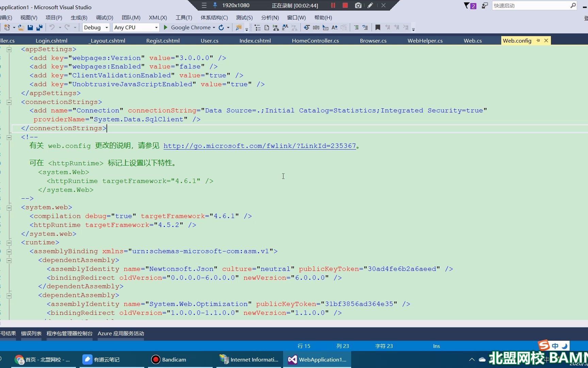588x368 pixels.
Task: Click the feedback icon beside Quick Launch
Action: (x=485, y=5)
